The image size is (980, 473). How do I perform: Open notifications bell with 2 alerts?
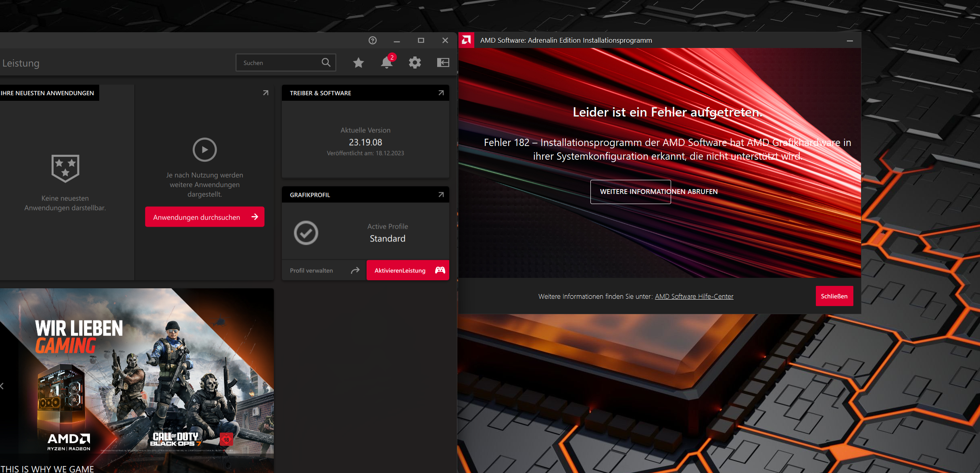386,63
